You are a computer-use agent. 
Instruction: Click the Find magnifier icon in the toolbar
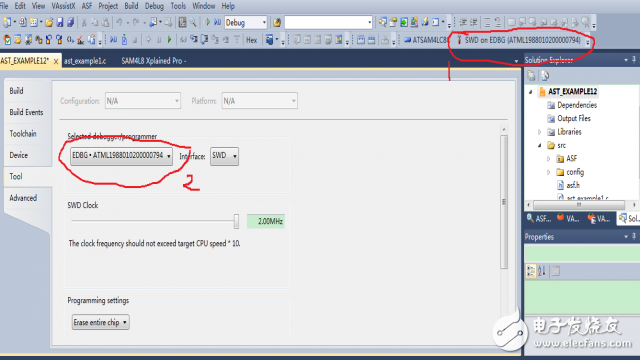click(193, 22)
